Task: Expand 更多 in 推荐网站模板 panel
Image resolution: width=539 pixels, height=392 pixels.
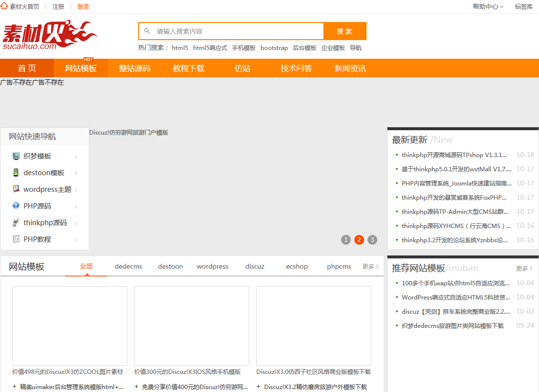Action: coord(524,269)
